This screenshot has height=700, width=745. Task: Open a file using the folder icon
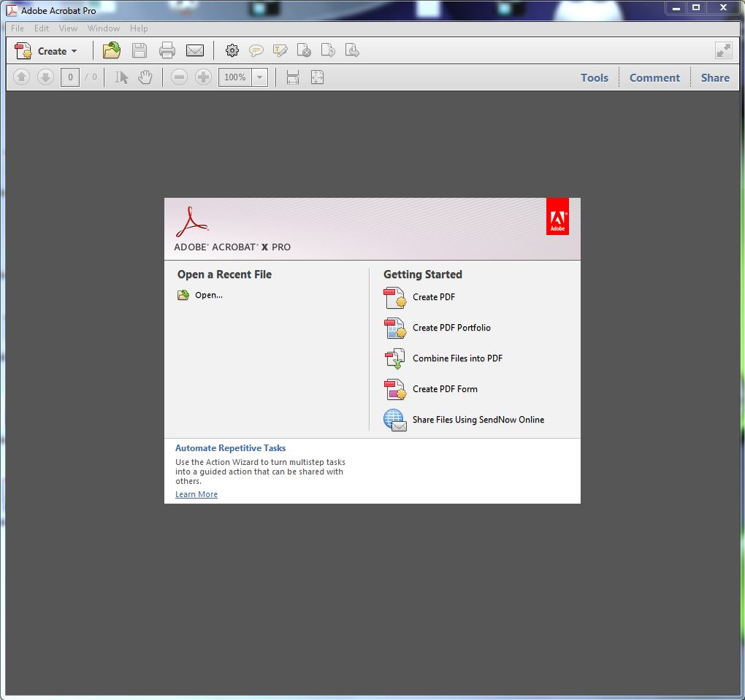pos(111,50)
